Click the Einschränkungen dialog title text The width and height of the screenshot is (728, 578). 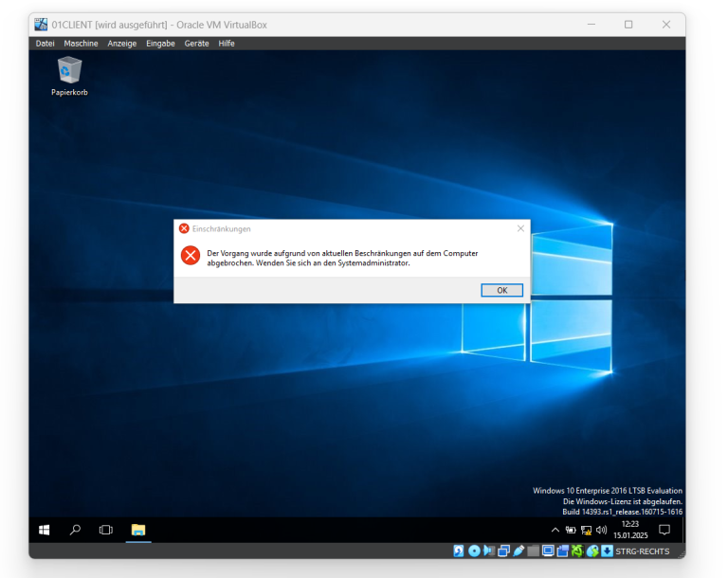222,229
